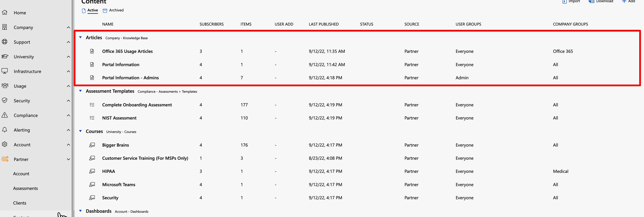Select the Infrastructure monitor icon
The width and height of the screenshot is (644, 217).
[5, 71]
